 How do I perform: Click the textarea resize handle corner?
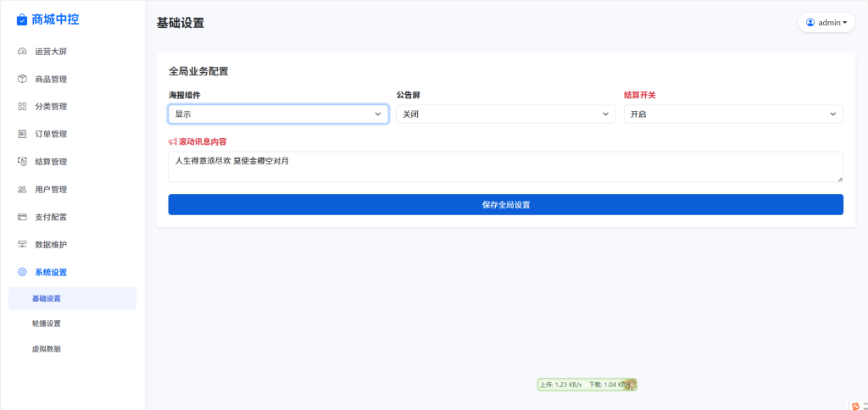840,179
